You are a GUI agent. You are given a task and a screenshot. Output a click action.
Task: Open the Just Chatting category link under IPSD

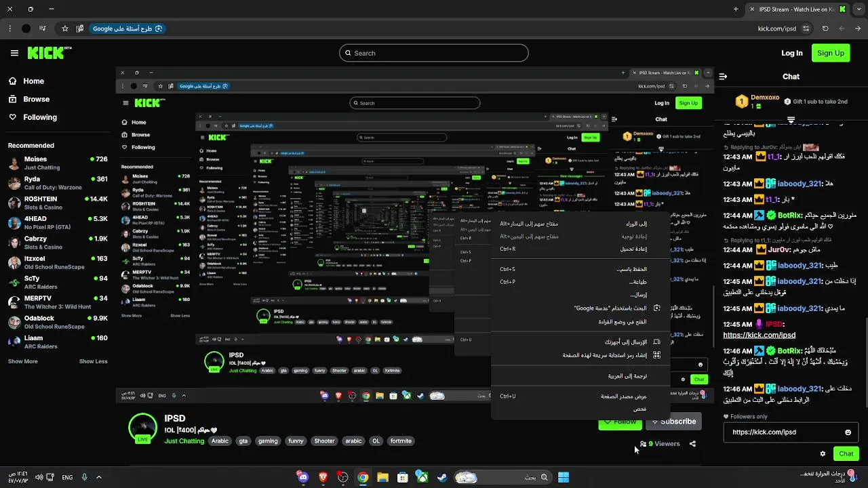pos(184,441)
